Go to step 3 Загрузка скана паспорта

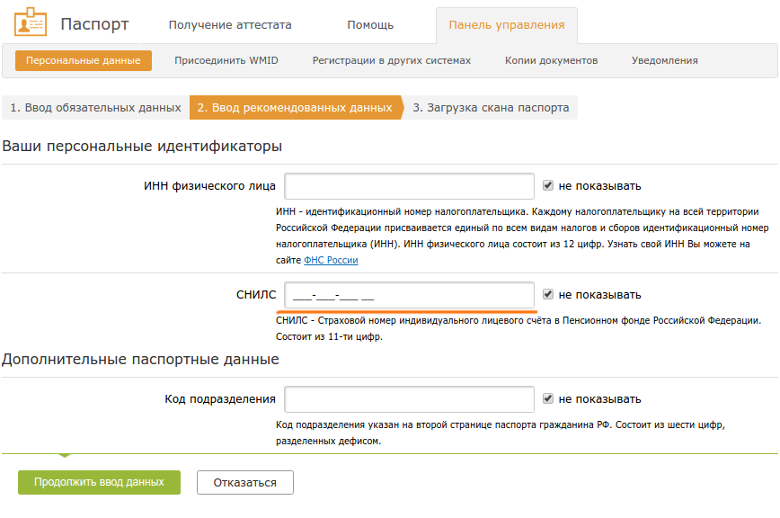[x=491, y=108]
